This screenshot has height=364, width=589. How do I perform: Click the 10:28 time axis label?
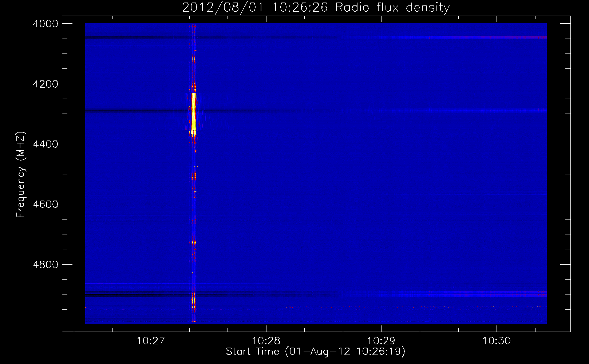(x=266, y=341)
